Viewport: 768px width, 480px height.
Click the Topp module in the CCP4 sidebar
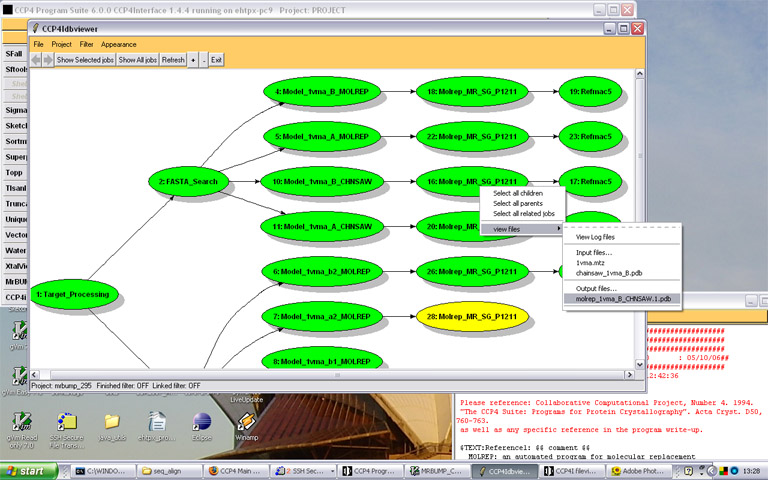pyautogui.click(x=15, y=172)
